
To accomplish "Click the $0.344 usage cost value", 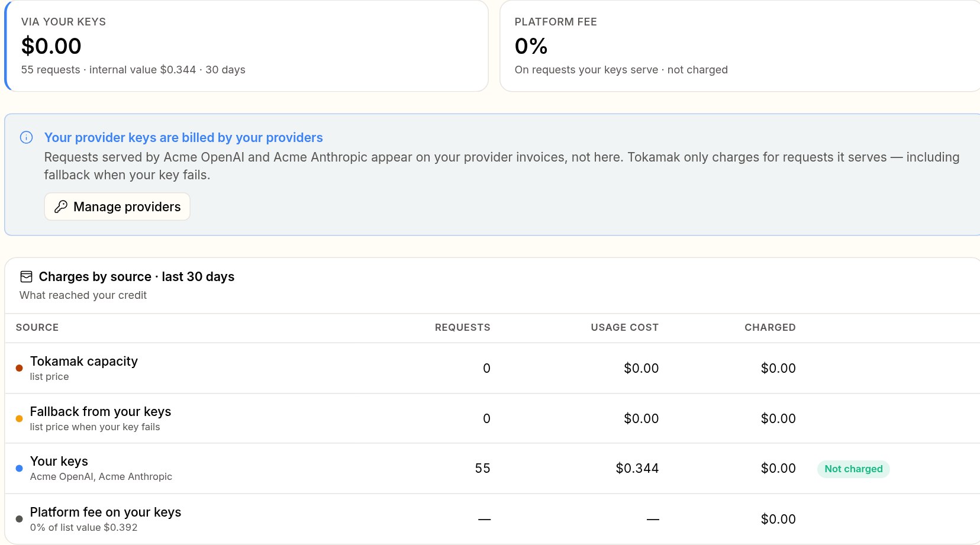I will click(x=637, y=468).
